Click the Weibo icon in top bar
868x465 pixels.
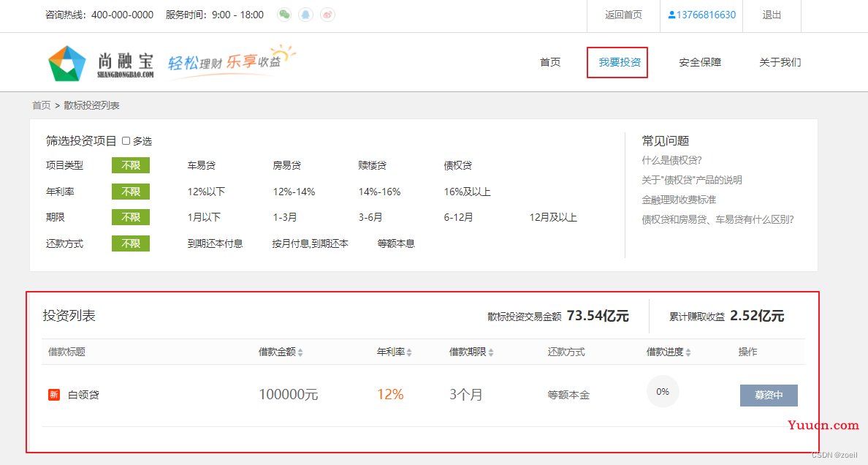pyautogui.click(x=328, y=15)
